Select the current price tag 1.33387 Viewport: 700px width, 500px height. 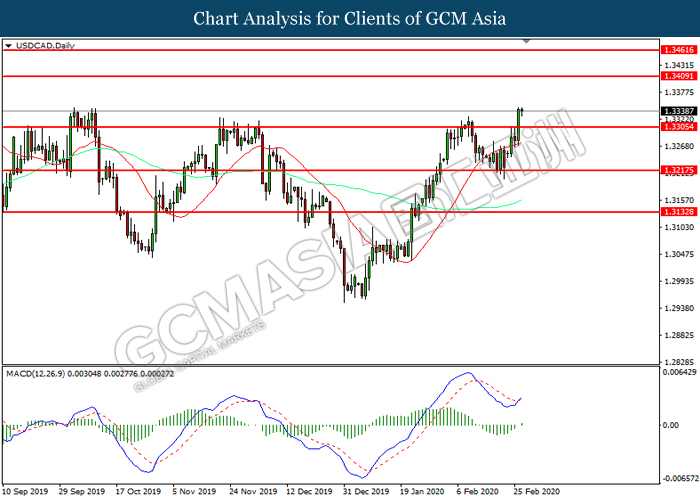(678, 111)
